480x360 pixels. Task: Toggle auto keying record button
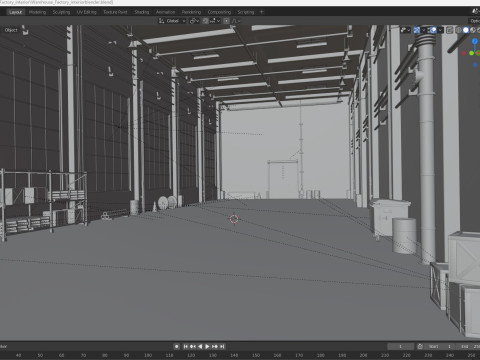click(177, 346)
